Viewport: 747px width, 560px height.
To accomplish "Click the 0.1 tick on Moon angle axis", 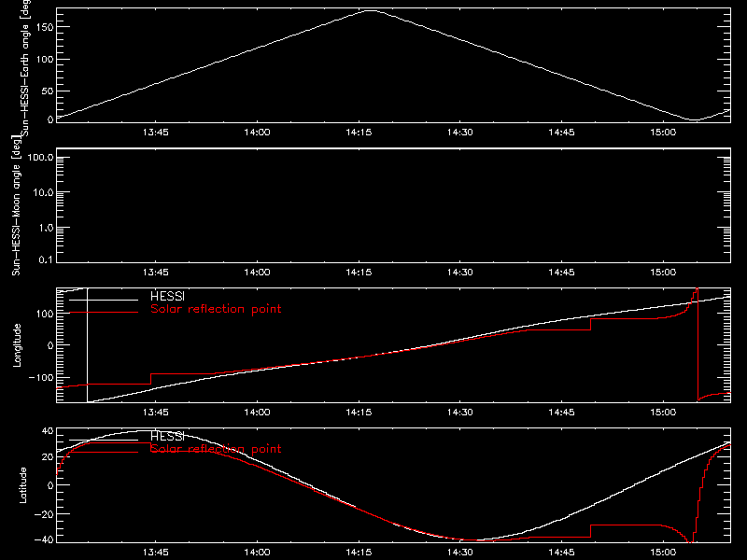I will click(x=46, y=260).
